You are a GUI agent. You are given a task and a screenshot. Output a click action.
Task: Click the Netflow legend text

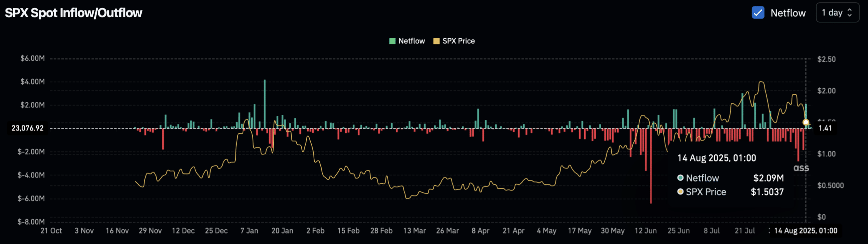[x=411, y=41]
